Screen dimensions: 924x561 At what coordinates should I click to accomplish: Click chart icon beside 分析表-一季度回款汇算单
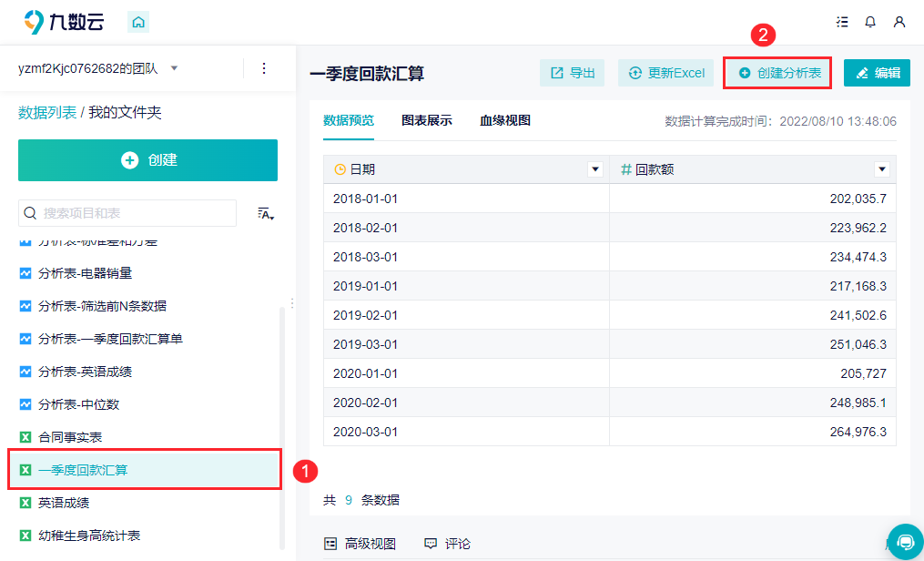coord(25,339)
